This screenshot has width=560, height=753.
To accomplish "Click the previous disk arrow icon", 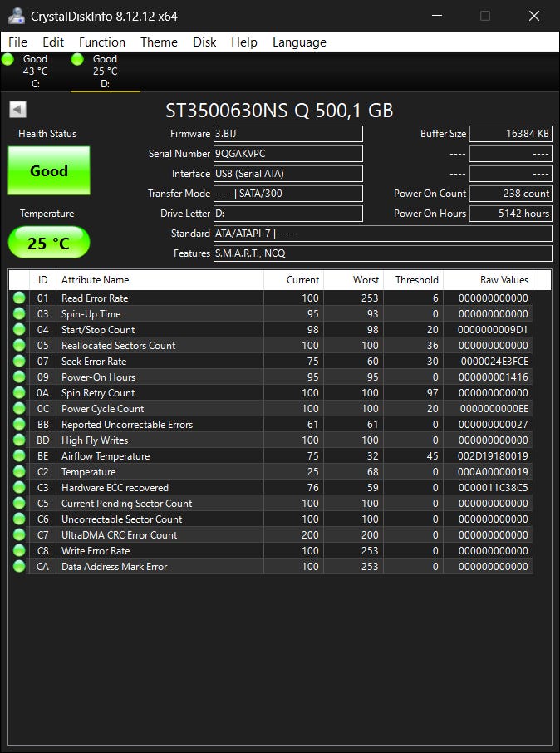I will coord(17,110).
